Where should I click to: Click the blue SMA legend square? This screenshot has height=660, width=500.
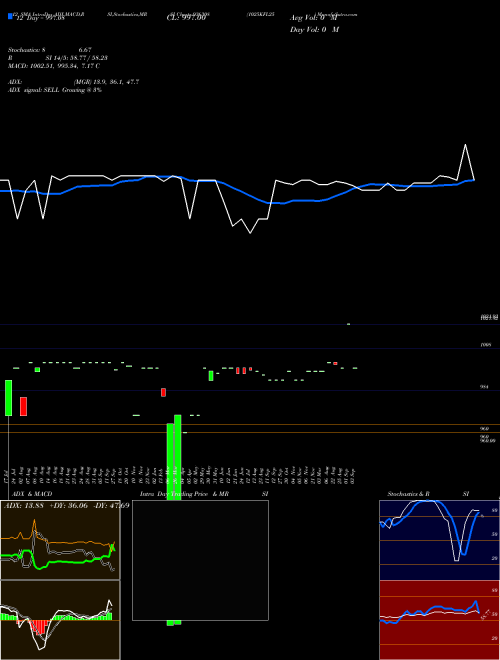tap(10, 17)
